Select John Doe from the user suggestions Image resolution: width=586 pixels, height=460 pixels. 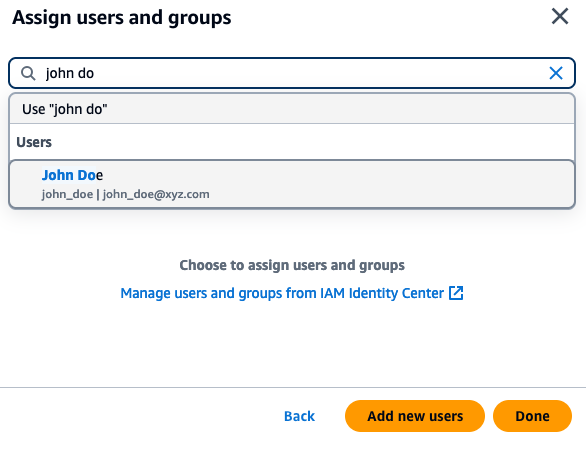click(x=292, y=184)
